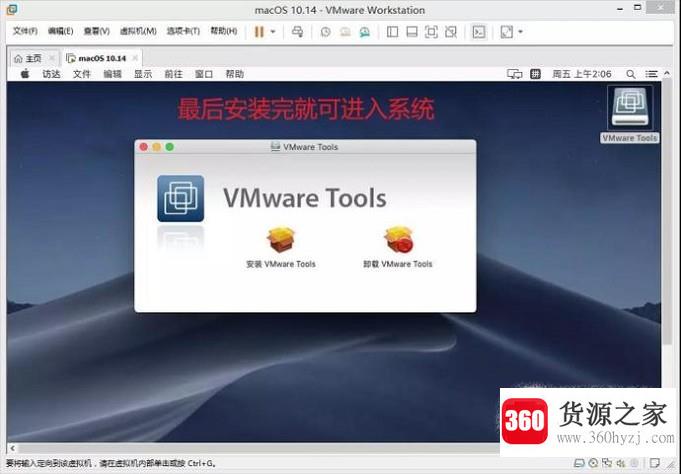The image size is (681, 474).
Task: Click the hard disk status bar icon
Action: (x=579, y=463)
